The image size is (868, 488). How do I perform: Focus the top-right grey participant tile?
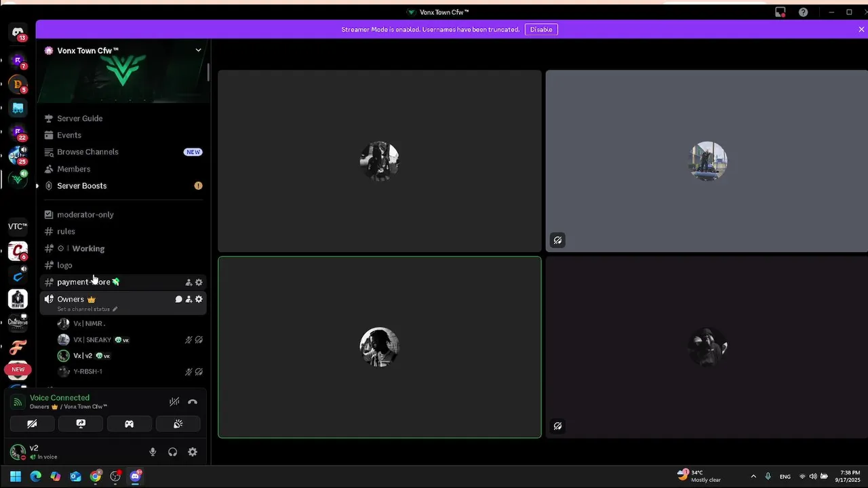click(x=707, y=161)
